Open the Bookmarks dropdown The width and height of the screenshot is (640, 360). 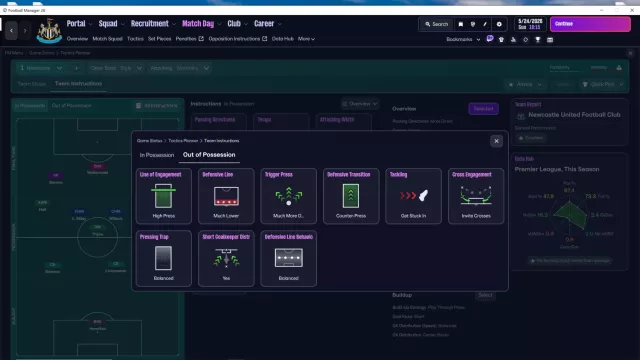[463, 40]
